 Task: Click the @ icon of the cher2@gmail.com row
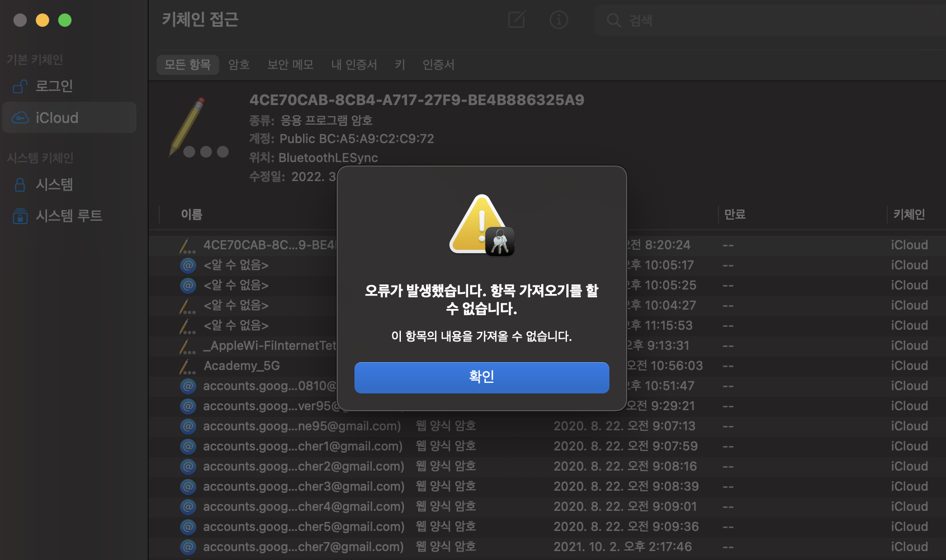[x=188, y=466]
